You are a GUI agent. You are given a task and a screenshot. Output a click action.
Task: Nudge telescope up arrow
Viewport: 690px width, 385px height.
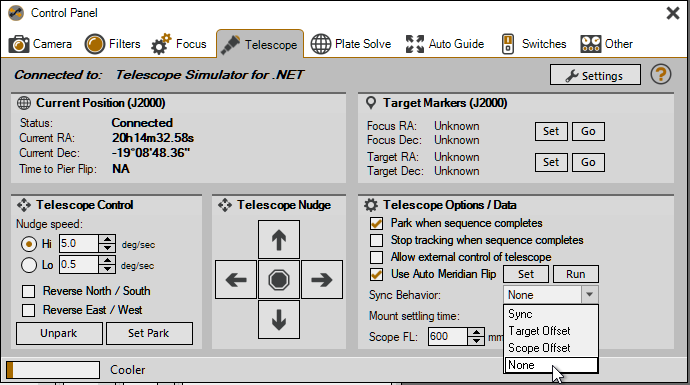tap(279, 240)
